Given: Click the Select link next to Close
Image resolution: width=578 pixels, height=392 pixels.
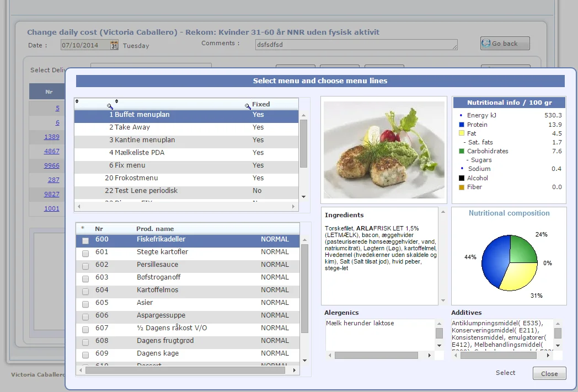Looking at the screenshot, I should click(505, 373).
